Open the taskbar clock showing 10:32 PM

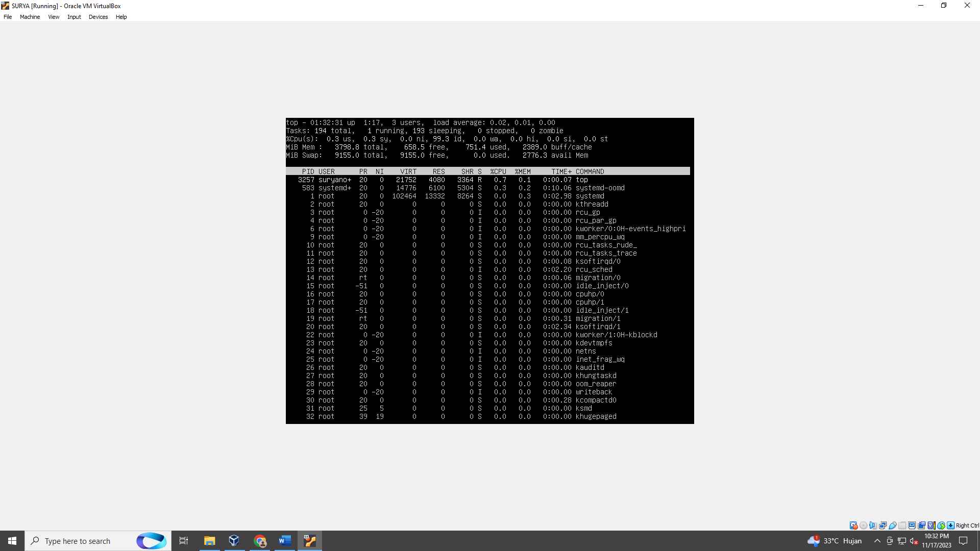tap(937, 541)
